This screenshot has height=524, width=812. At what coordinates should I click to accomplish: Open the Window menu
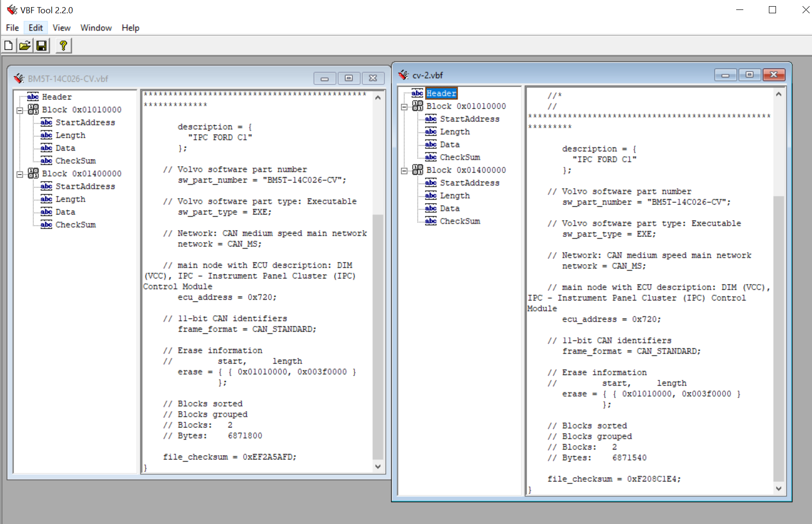[96, 27]
